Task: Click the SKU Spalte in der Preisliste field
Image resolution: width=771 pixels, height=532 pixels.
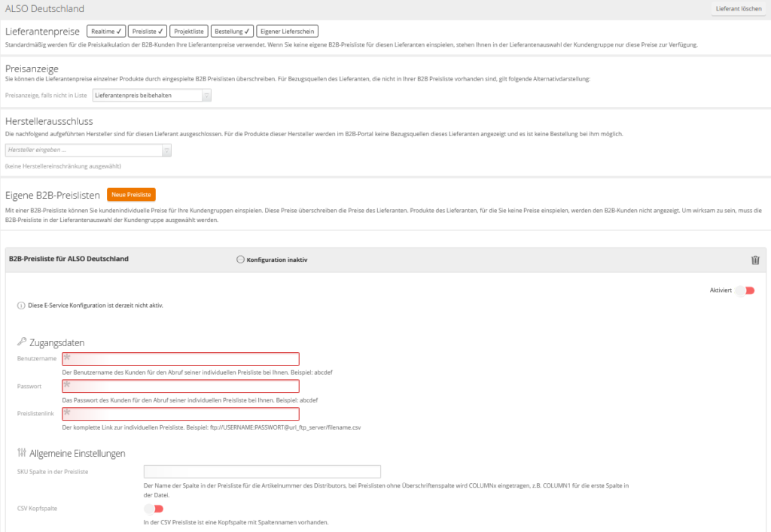Action: [262, 472]
